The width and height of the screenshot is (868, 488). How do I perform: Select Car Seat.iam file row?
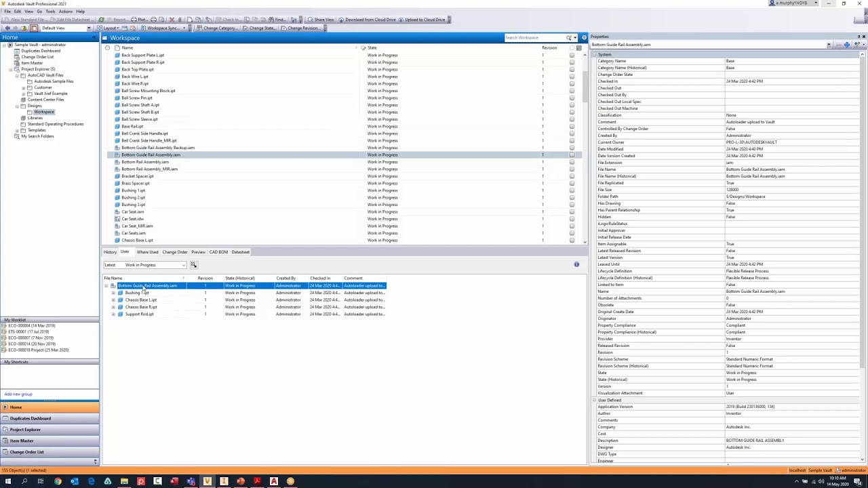133,212
